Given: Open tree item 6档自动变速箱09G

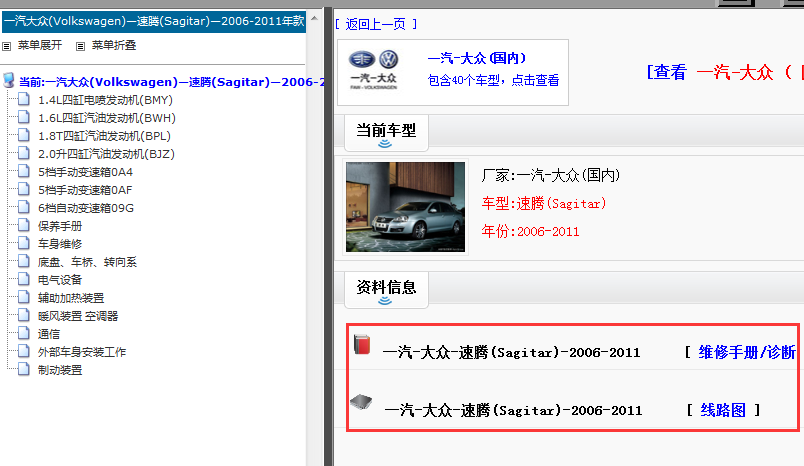Looking at the screenshot, I should 86,208.
